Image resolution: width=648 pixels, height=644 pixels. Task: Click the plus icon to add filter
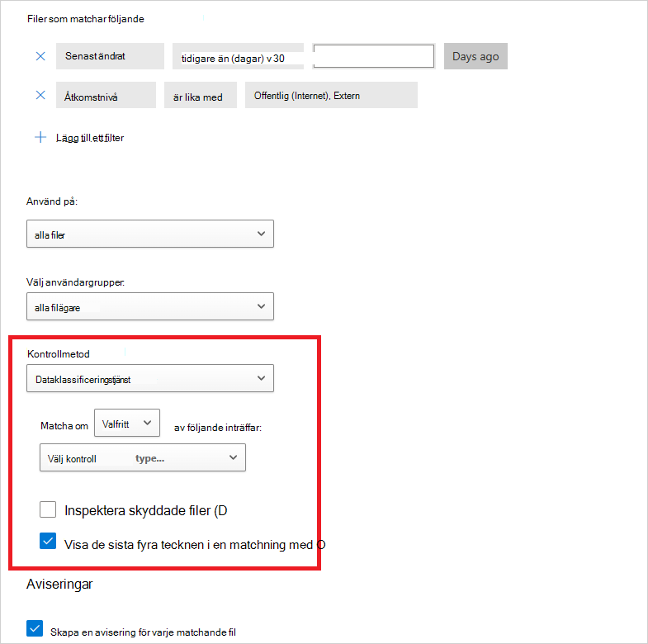click(40, 137)
